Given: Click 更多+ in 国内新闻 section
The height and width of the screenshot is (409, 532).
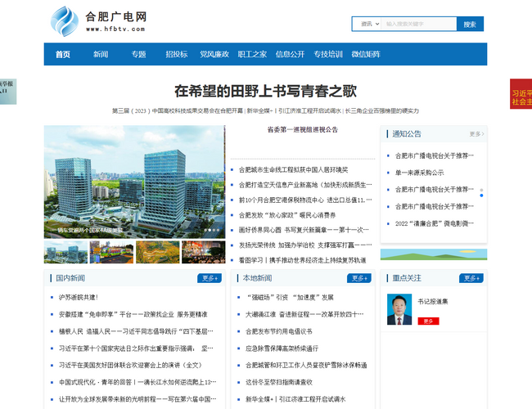Looking at the screenshot, I should click(x=210, y=278).
